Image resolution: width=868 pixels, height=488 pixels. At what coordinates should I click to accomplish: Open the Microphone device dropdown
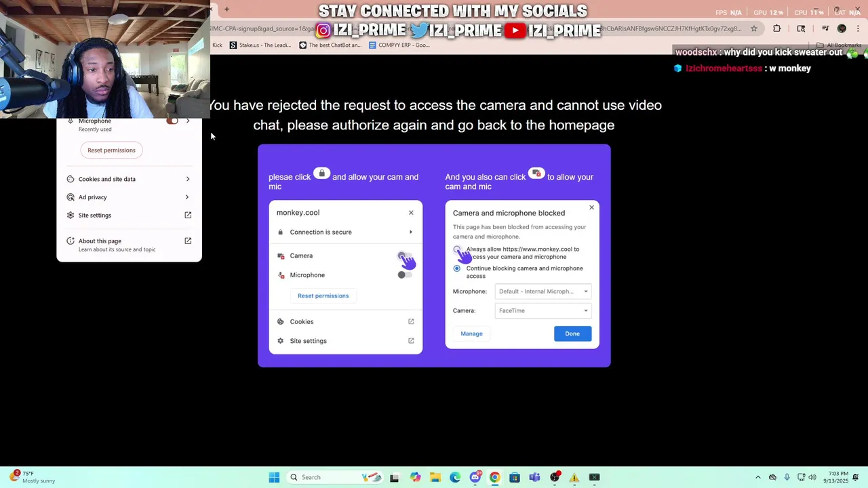tap(542, 291)
